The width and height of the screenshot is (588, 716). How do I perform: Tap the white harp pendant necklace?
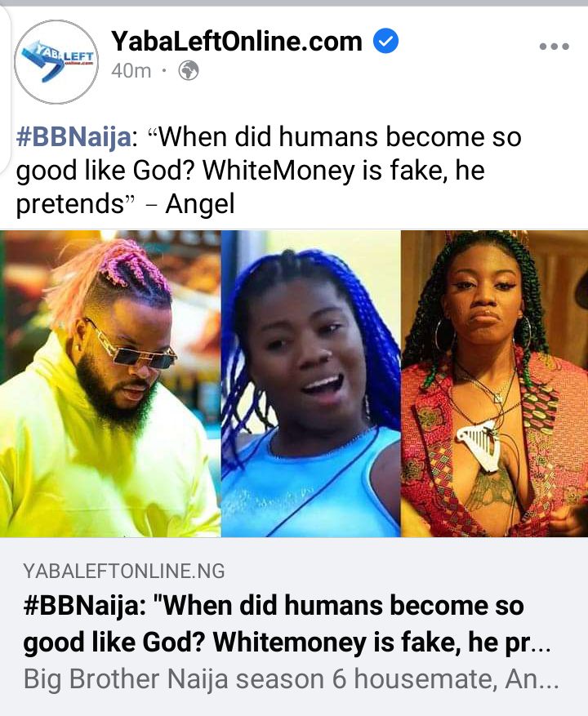click(479, 445)
